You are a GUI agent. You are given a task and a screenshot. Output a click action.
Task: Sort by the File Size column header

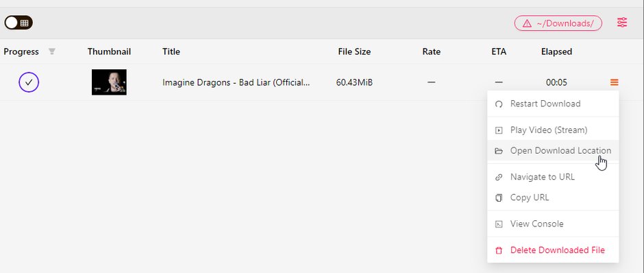tap(354, 51)
